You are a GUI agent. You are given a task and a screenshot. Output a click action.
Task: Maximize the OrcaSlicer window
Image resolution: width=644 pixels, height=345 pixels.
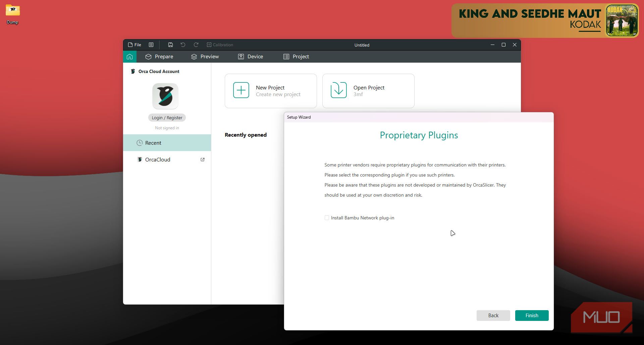(x=503, y=45)
